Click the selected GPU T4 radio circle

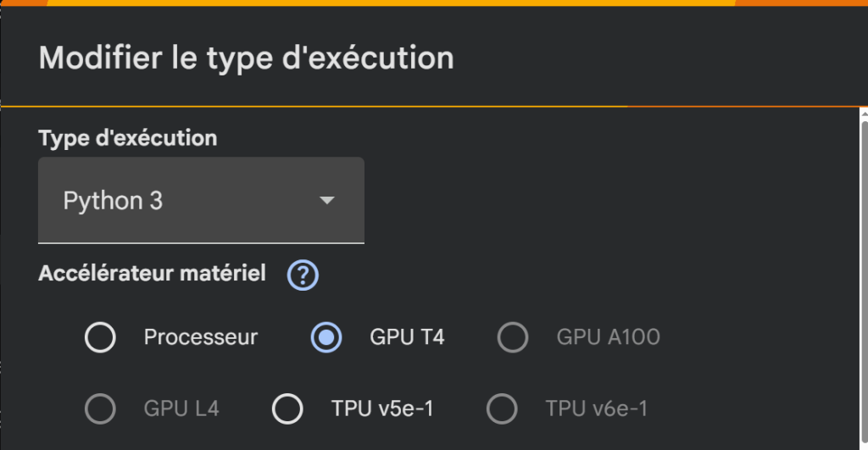tap(326, 337)
